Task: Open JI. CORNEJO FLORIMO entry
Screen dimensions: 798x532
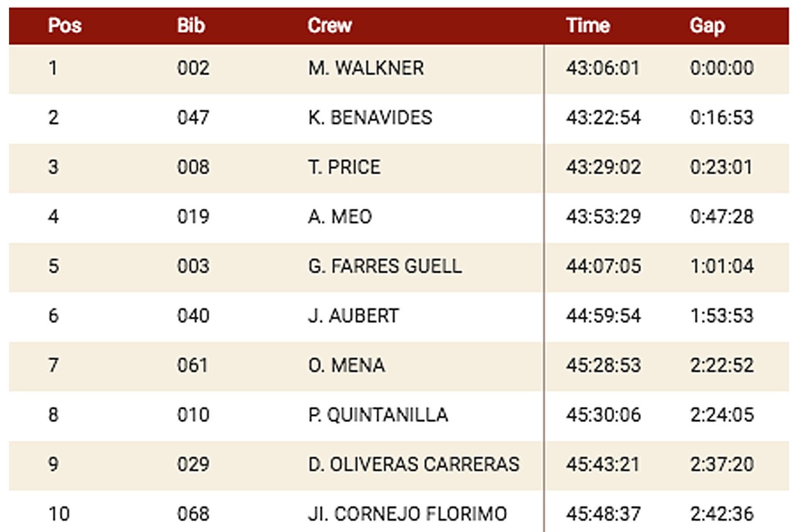Action: click(407, 514)
